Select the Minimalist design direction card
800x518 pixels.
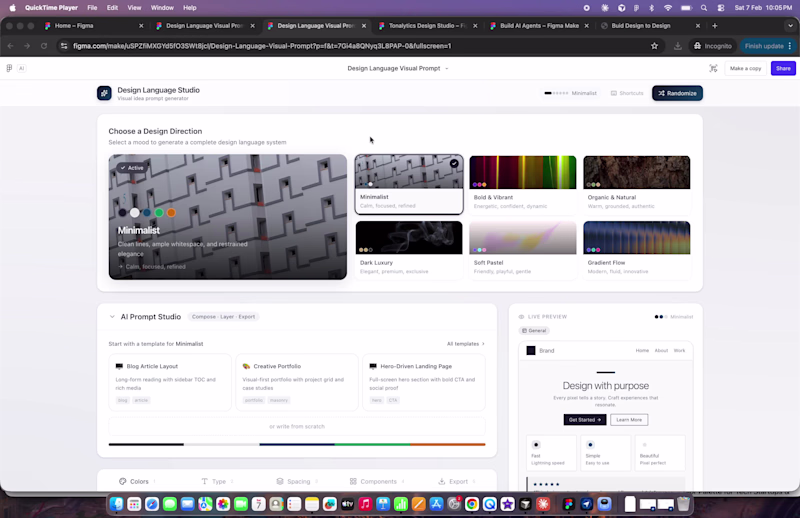coord(409,184)
